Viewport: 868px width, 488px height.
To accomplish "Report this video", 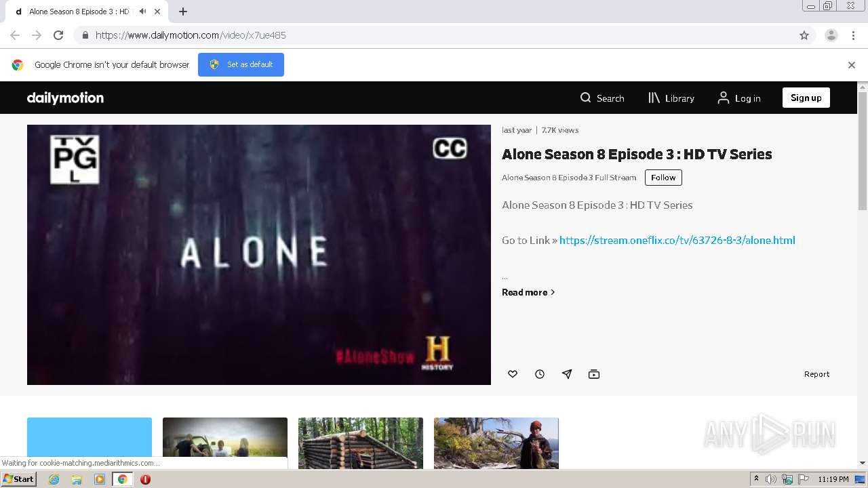I will (816, 374).
